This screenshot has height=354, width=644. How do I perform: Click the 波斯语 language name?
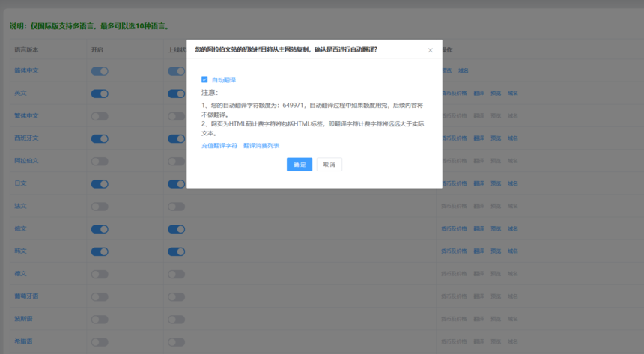(x=23, y=319)
